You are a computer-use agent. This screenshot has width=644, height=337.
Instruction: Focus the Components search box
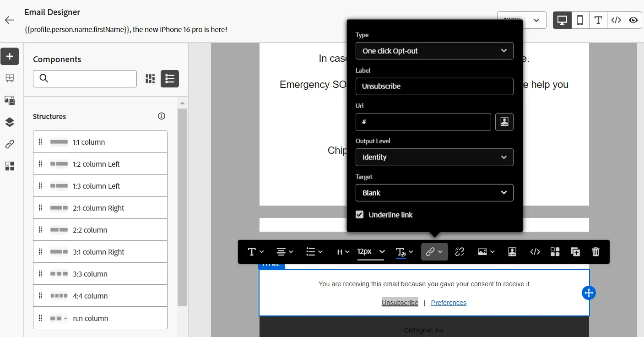pyautogui.click(x=85, y=79)
